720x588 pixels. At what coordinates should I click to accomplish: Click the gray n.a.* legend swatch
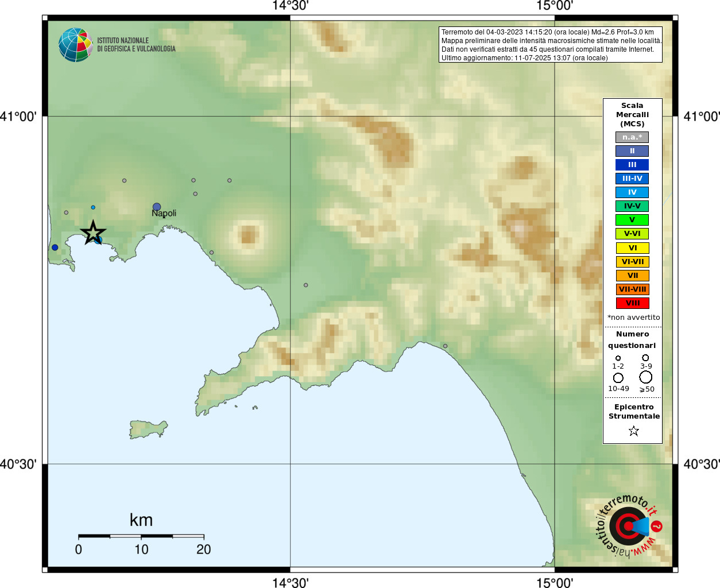click(632, 137)
